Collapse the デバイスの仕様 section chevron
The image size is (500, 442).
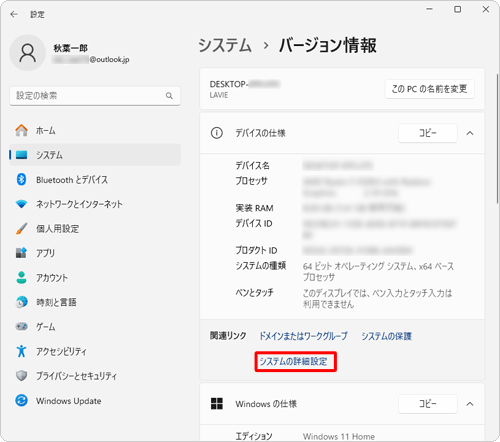(x=470, y=133)
